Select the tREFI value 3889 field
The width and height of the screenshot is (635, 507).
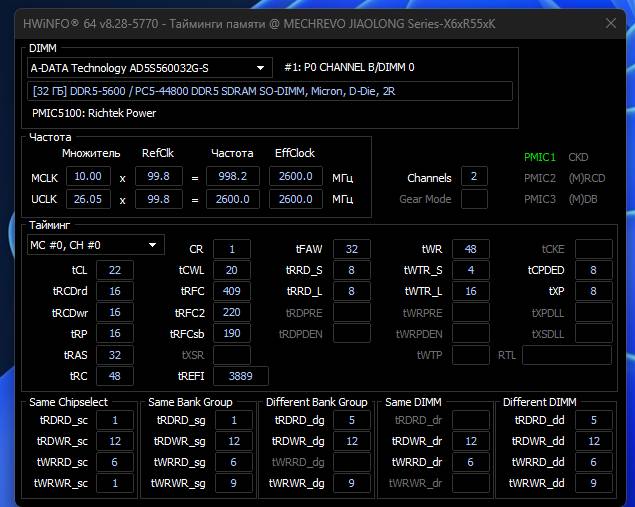click(240, 376)
